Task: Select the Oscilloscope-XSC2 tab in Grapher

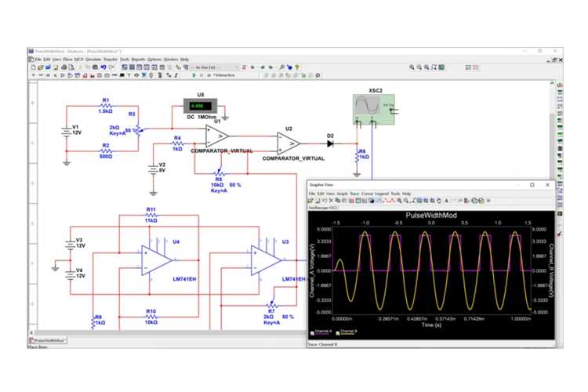Action: pyautogui.click(x=323, y=208)
